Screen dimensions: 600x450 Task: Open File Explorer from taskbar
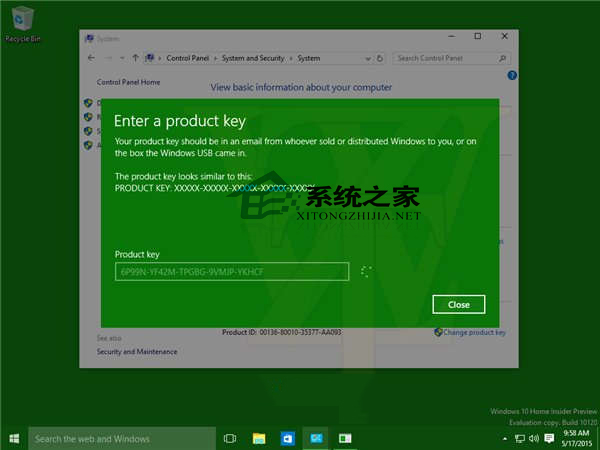click(x=259, y=439)
